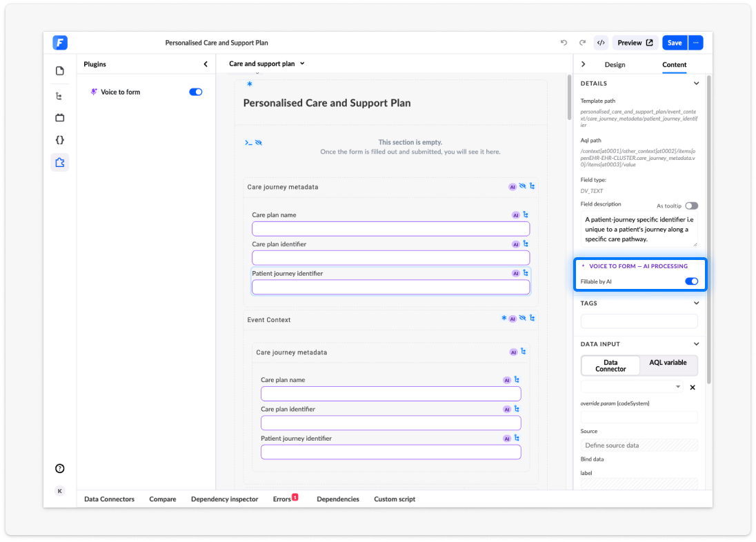Collapse the DETAILS section

tap(696, 83)
